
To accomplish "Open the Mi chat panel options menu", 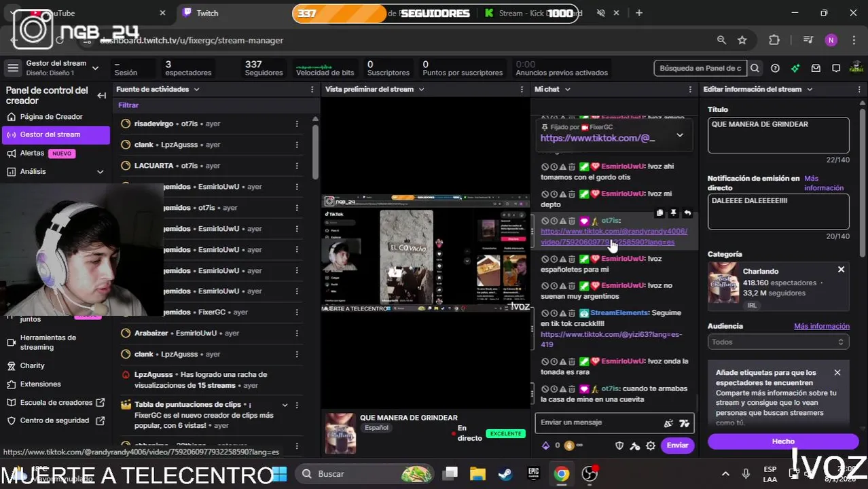I will [691, 89].
